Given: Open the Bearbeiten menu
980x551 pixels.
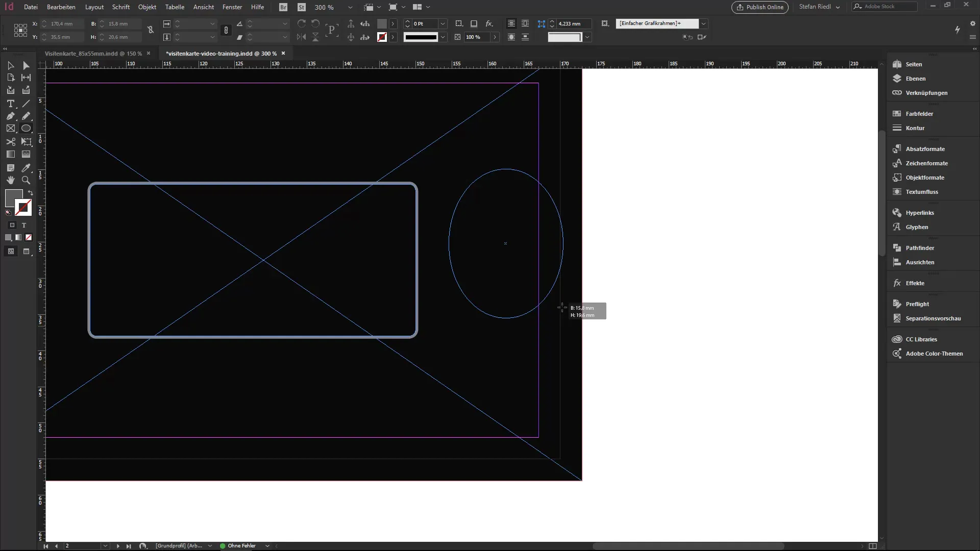Looking at the screenshot, I should [x=61, y=7].
